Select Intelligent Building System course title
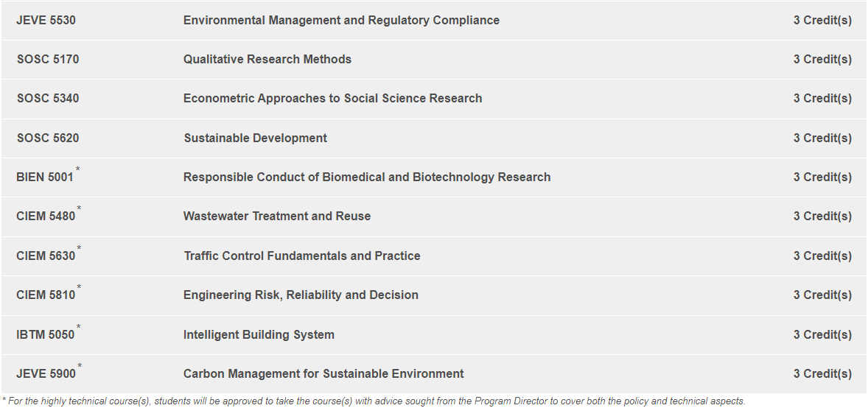The width and height of the screenshot is (868, 408). tap(259, 335)
